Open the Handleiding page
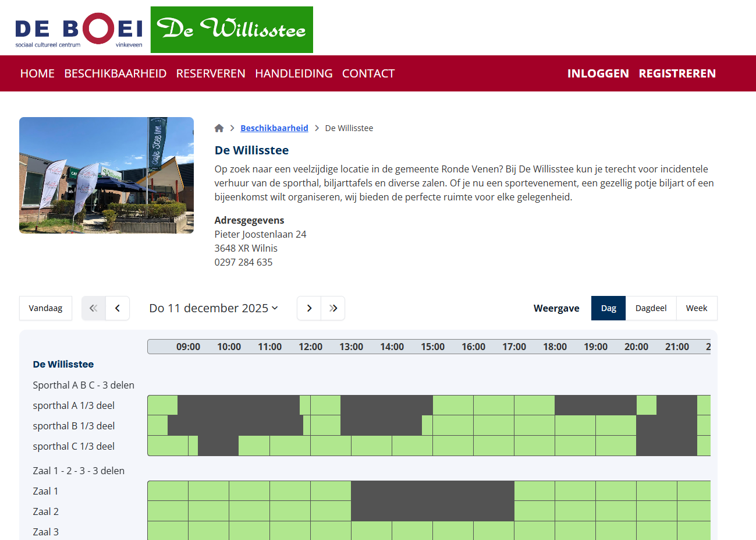The height and width of the screenshot is (540, 756). [294, 73]
